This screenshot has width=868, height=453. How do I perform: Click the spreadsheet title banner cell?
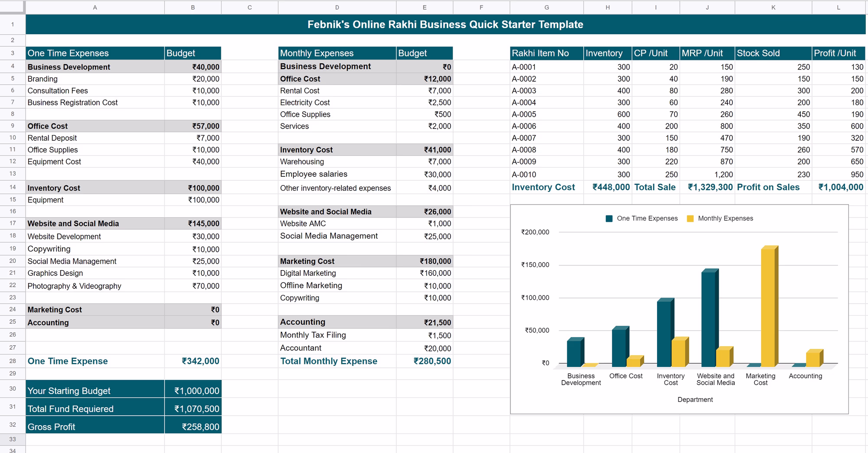(x=445, y=25)
